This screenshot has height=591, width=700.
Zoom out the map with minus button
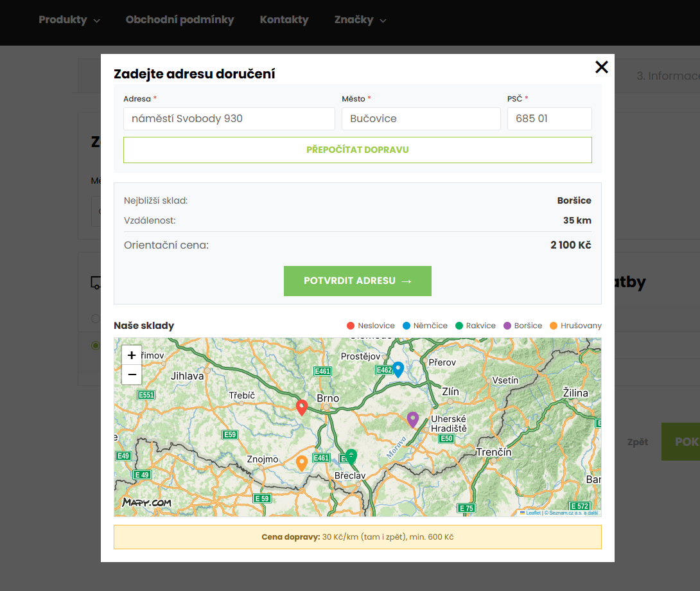click(132, 374)
